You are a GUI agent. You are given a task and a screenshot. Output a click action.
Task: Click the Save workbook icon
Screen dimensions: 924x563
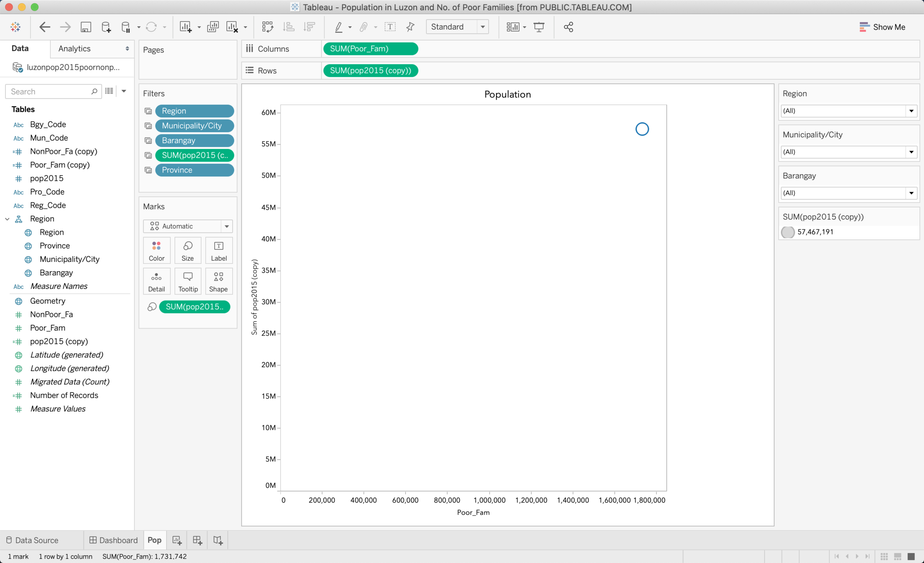[86, 27]
